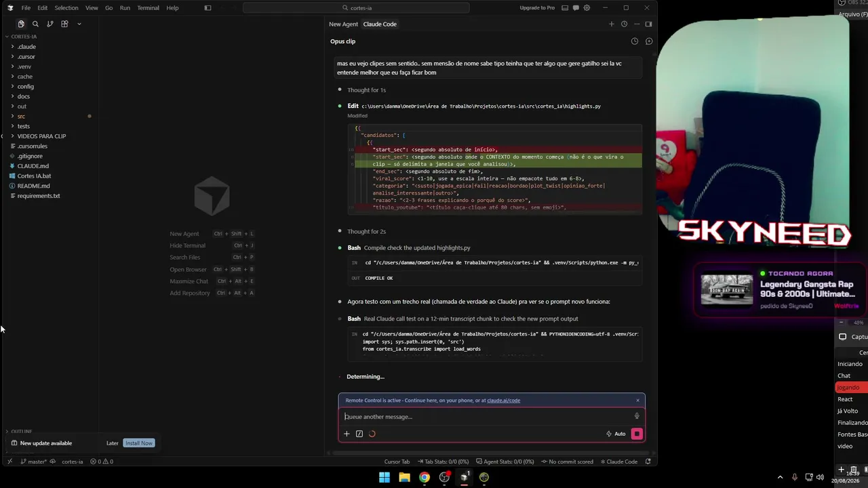Open the CLAUDE.md file
The width and height of the screenshot is (868, 488).
tap(33, 166)
